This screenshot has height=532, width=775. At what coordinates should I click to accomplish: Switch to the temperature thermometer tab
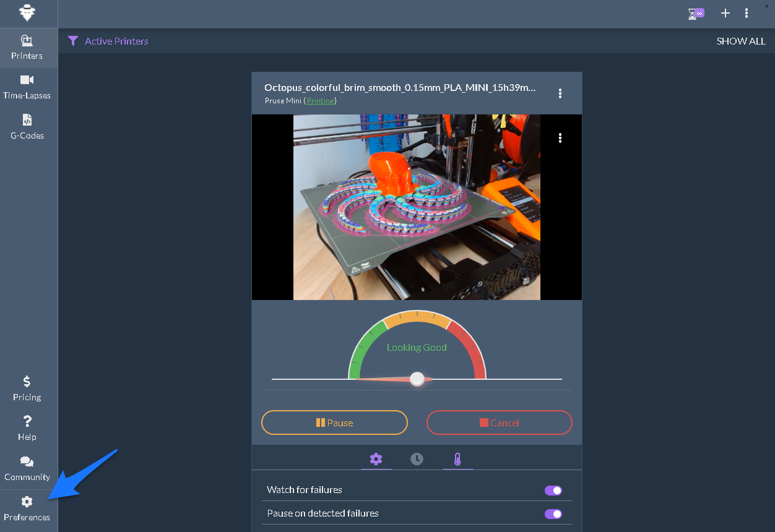point(457,459)
